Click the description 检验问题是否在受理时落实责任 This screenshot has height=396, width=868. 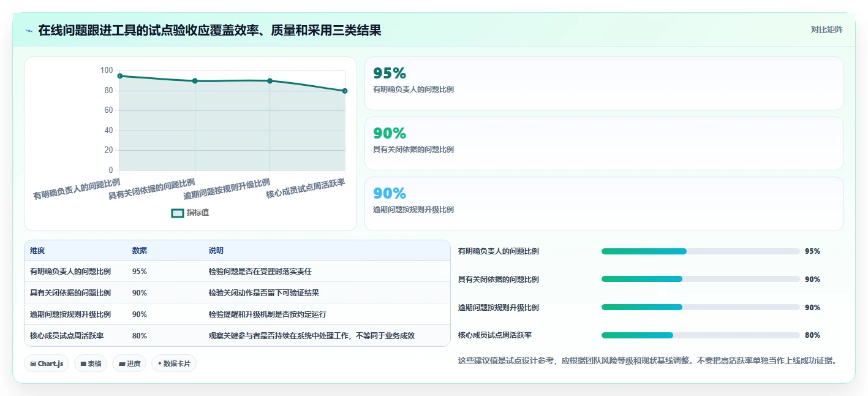(x=260, y=272)
